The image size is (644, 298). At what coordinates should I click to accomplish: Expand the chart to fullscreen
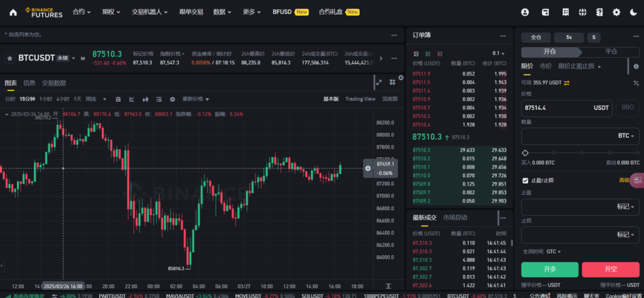(x=379, y=82)
